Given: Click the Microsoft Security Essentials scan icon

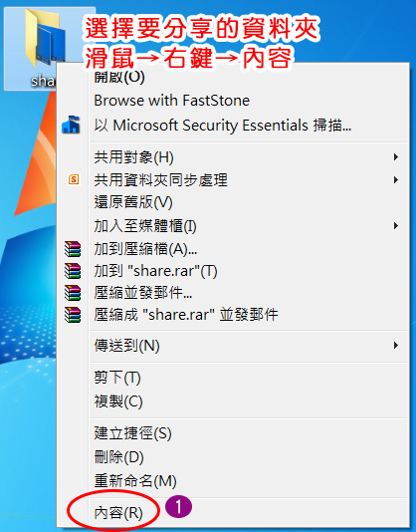Looking at the screenshot, I should point(71,125).
